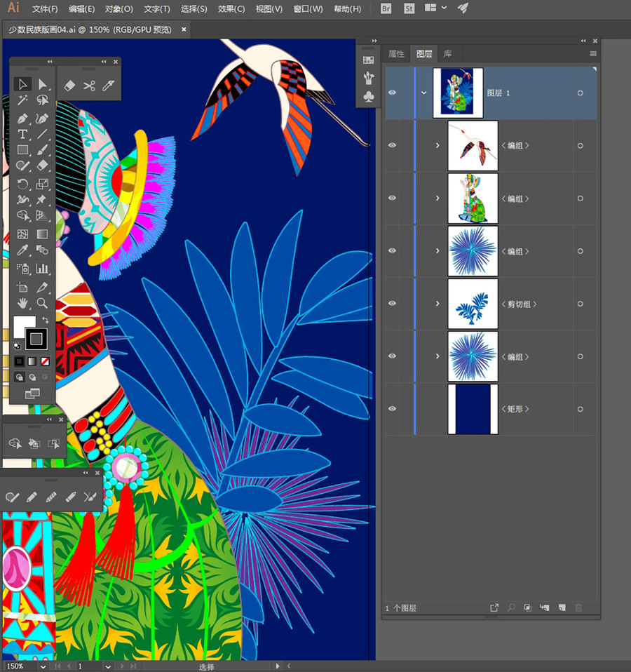Select the Selection (black arrow) tool
This screenshot has height=672, width=631.
tap(22, 84)
